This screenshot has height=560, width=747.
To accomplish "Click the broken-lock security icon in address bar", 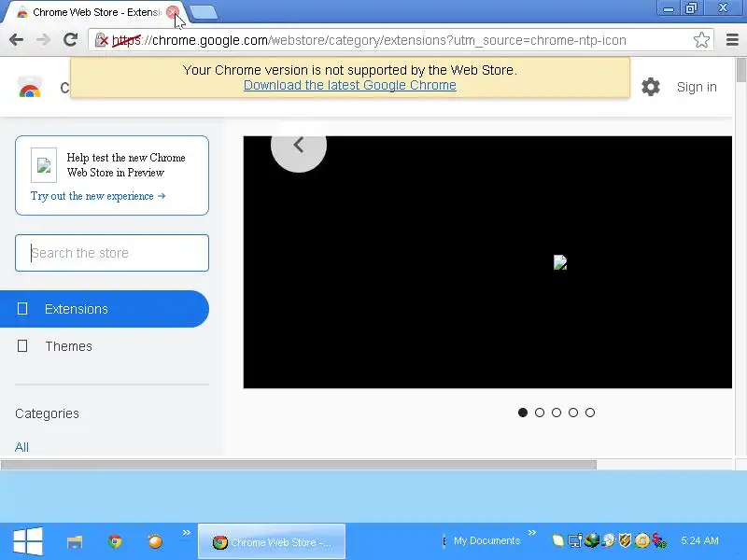I will [102, 40].
